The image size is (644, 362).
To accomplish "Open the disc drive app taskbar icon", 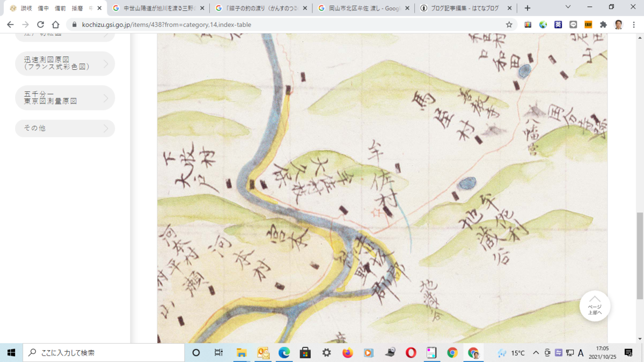I will pyautogui.click(x=390, y=352).
